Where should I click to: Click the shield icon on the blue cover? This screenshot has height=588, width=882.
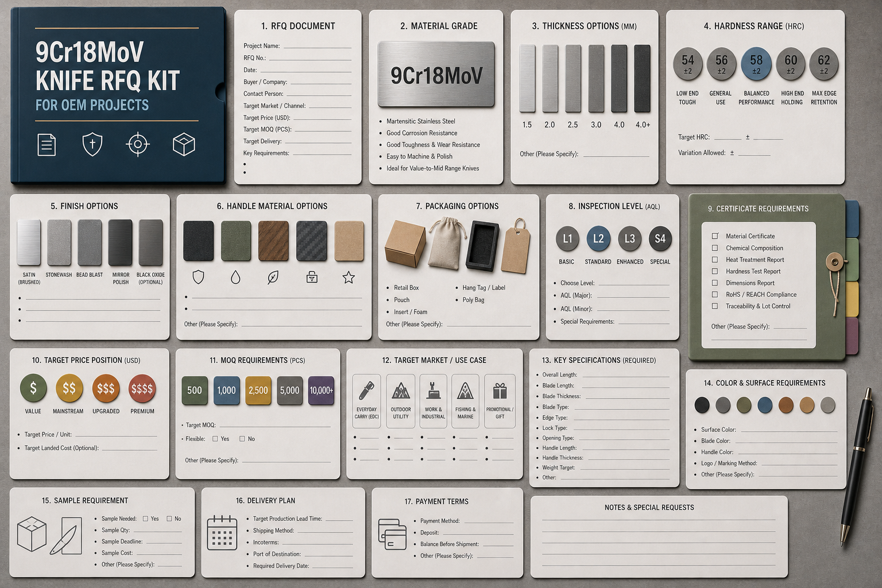pyautogui.click(x=92, y=144)
